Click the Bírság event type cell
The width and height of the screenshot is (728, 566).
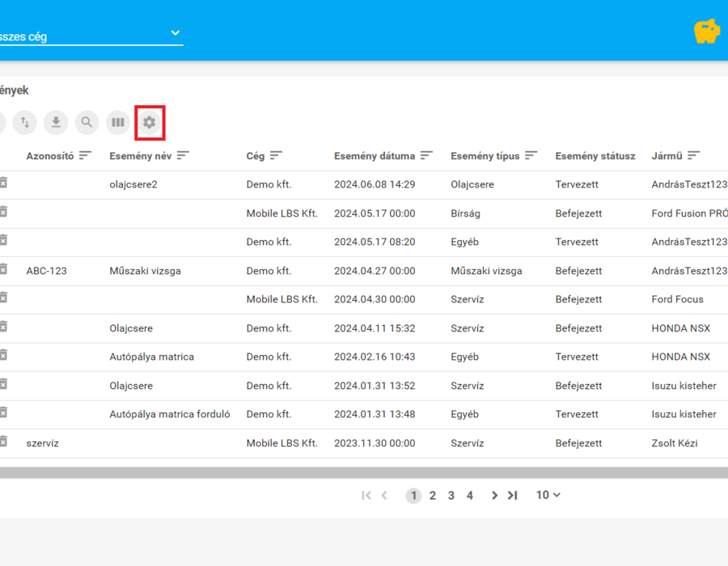click(x=465, y=213)
